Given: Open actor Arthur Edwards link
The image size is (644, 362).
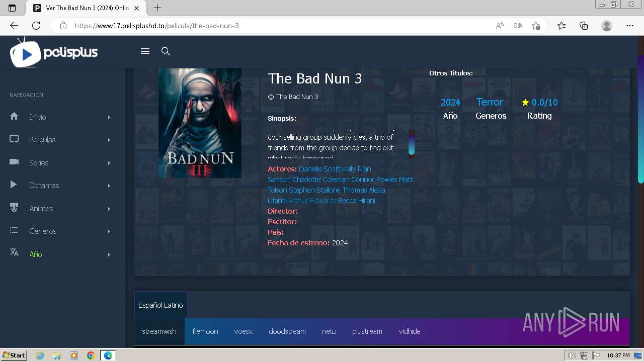Looking at the screenshot, I should tap(312, 201).
